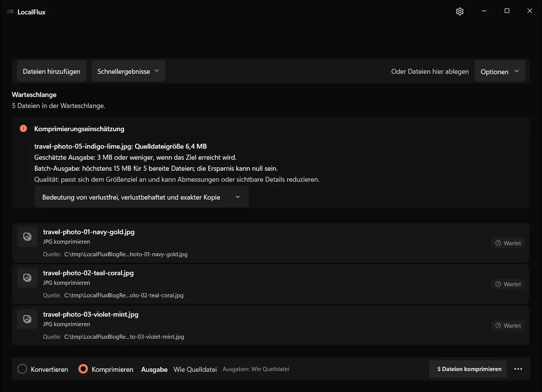
Task: Click source path ending hoto-01-navy-gold.jpg
Action: coord(126,254)
